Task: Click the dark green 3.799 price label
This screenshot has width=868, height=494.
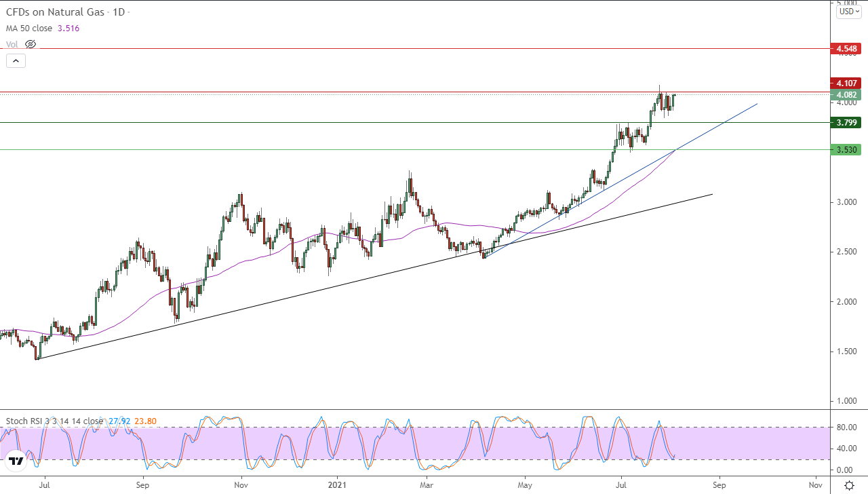Action: coord(846,123)
